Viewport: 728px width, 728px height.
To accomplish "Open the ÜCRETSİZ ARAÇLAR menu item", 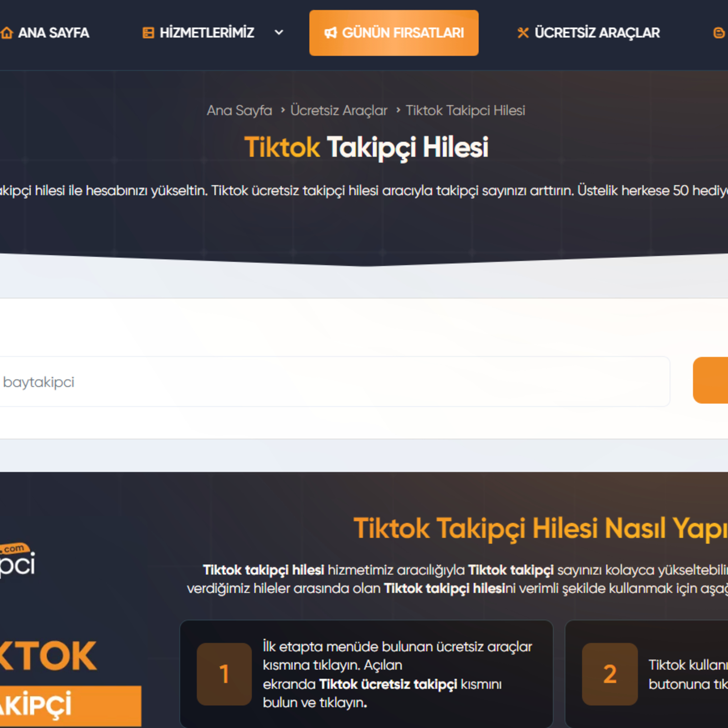I will [597, 33].
